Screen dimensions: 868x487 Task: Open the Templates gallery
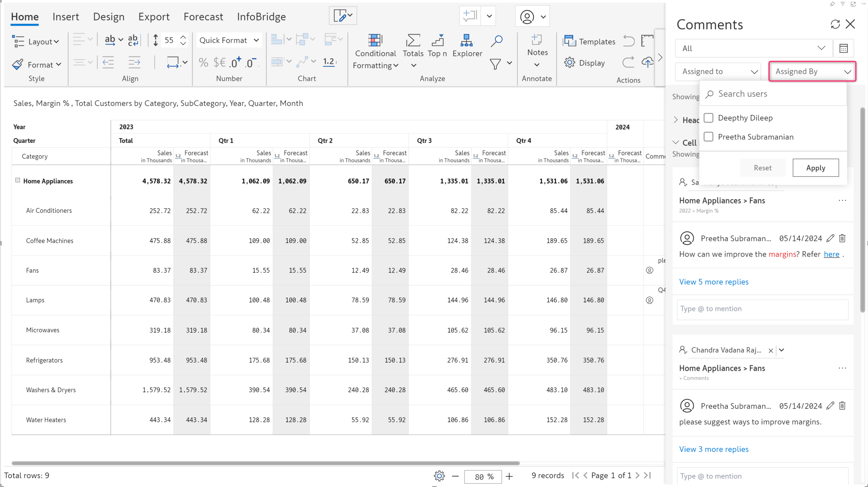590,41
